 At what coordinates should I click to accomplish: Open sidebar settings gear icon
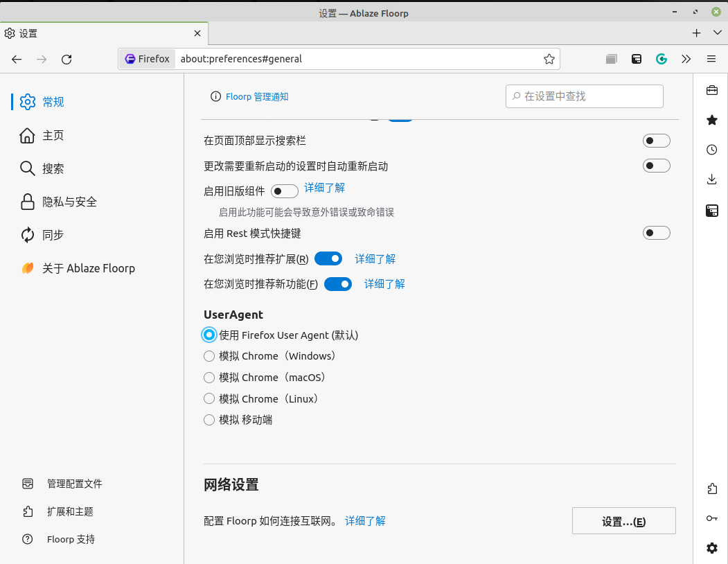[711, 548]
